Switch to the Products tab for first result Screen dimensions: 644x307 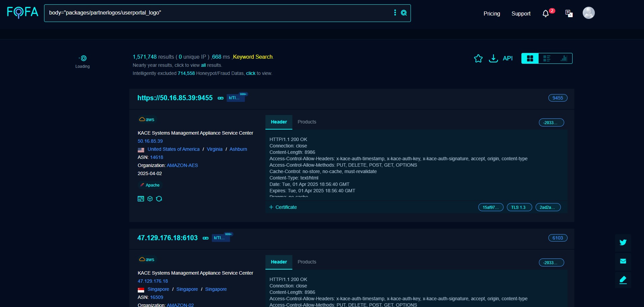(x=307, y=122)
